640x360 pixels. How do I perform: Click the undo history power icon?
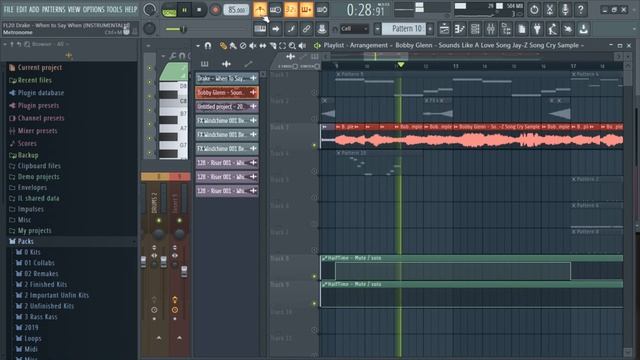click(534, 9)
